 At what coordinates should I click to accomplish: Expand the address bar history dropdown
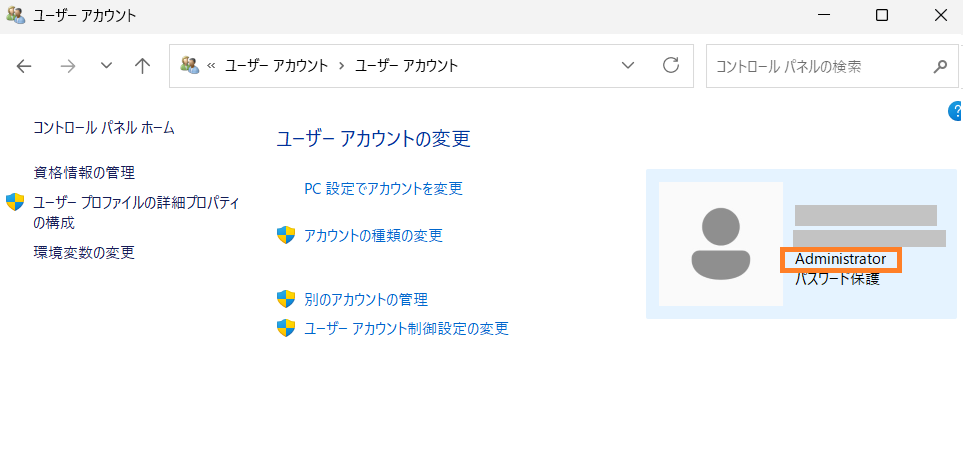[x=628, y=66]
